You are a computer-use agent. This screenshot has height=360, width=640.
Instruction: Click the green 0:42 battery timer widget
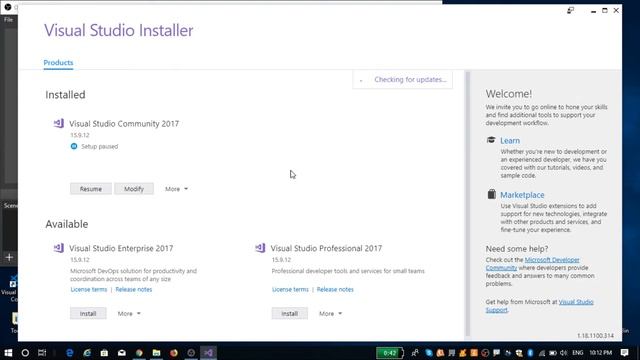389,353
